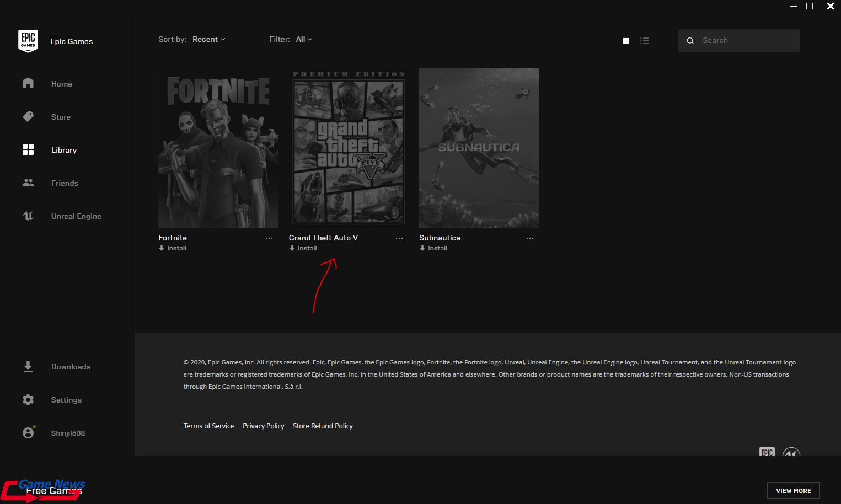Expand the Sort by Recent dropdown
The image size is (841, 504).
tap(208, 39)
